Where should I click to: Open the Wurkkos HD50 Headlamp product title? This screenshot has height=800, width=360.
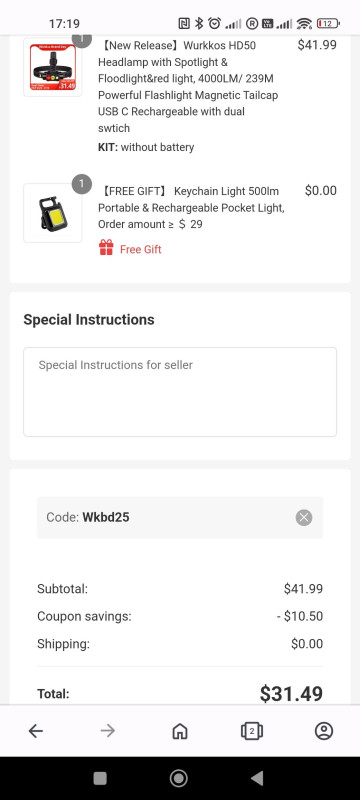(188, 87)
